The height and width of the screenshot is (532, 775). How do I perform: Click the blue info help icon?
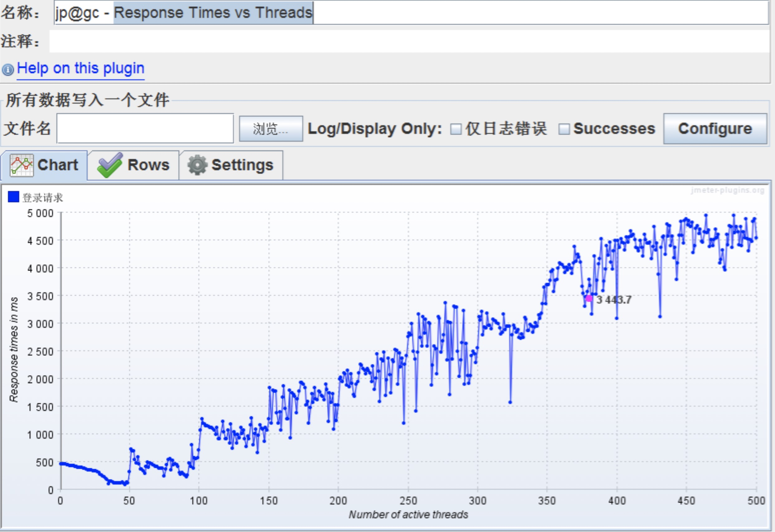(x=8, y=69)
